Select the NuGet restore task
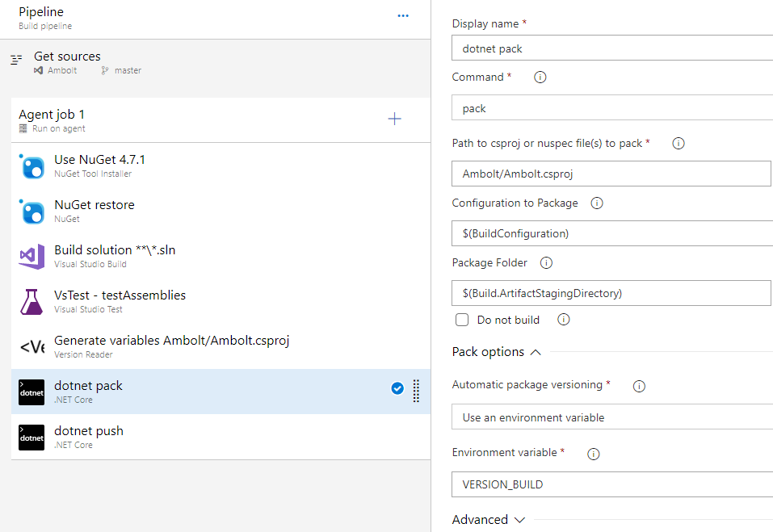The image size is (773, 532). point(221,211)
